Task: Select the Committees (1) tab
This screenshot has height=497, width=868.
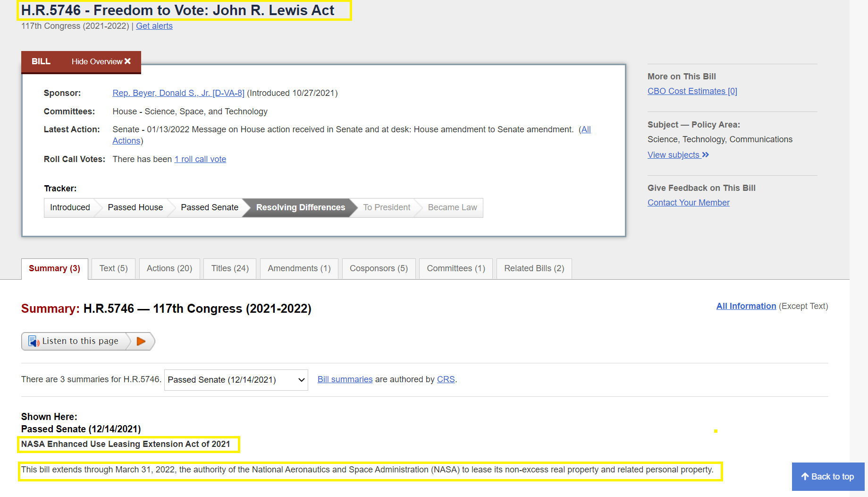Action: [x=456, y=268]
